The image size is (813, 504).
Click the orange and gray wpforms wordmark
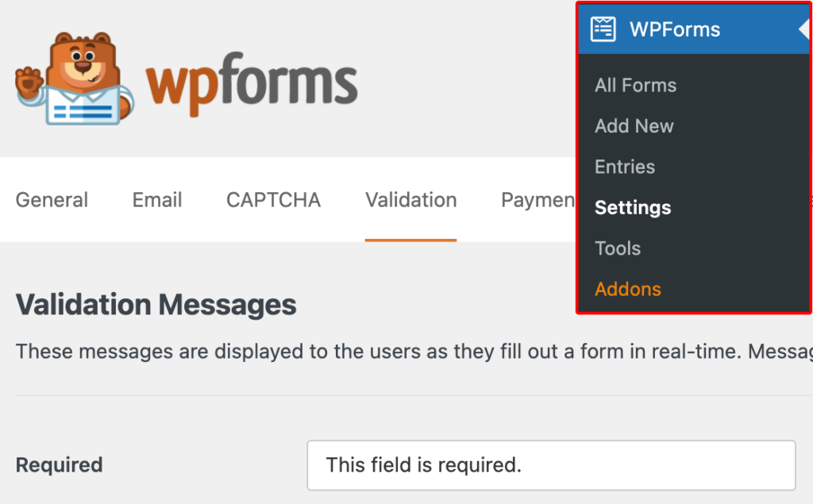click(252, 83)
